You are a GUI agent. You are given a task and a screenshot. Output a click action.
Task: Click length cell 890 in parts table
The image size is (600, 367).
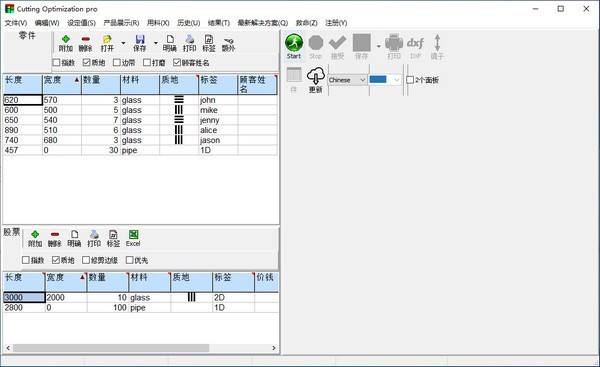23,130
